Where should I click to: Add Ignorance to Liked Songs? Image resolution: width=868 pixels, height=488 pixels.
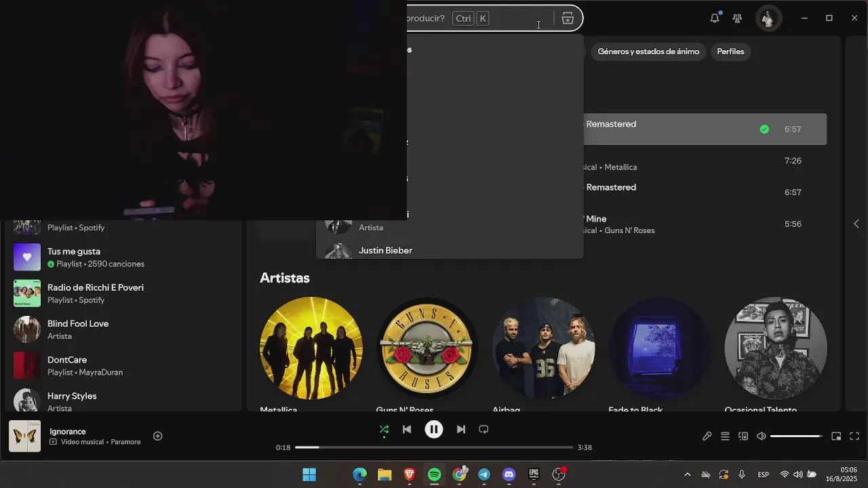[x=157, y=436]
